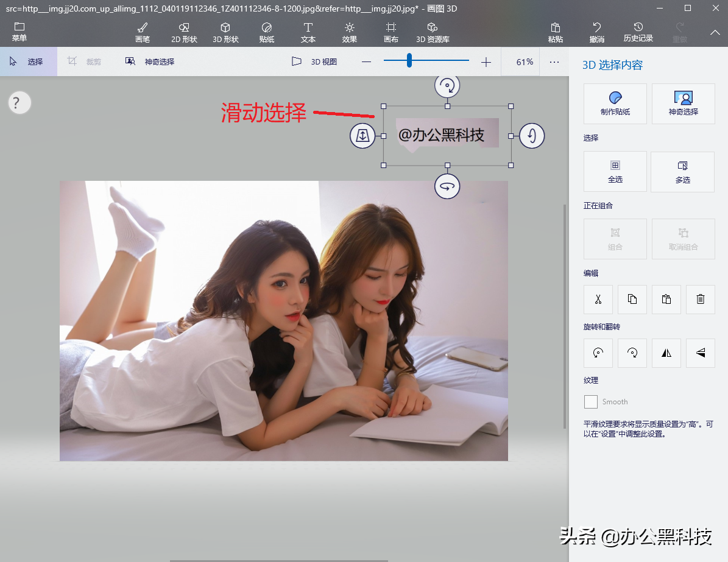
Task: Open more zoom options via ellipsis
Action: pyautogui.click(x=554, y=61)
